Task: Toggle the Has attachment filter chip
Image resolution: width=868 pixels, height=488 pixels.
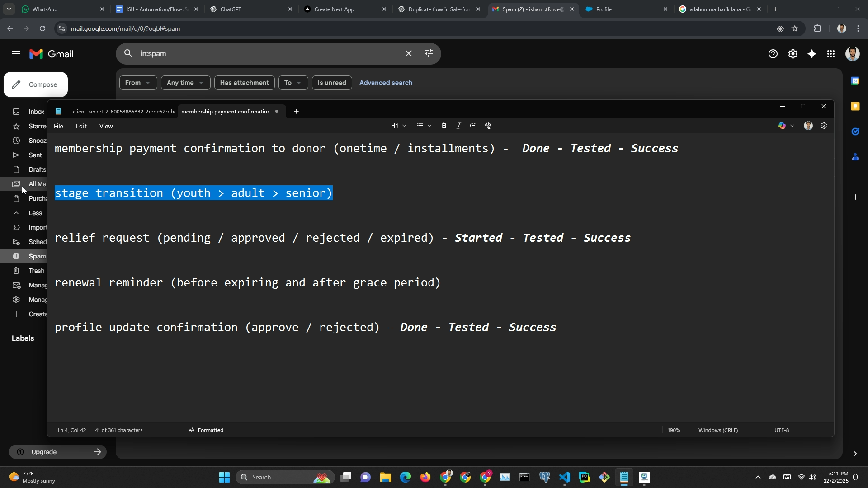Action: coord(244,83)
